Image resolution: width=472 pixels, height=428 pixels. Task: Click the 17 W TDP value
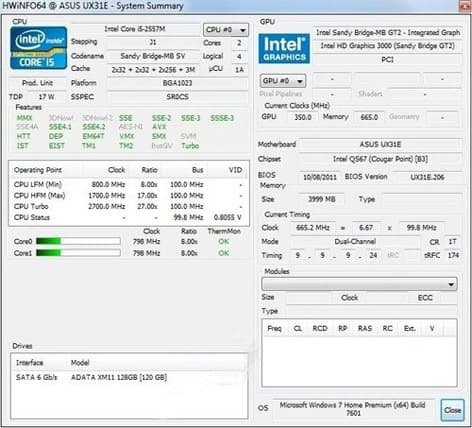click(x=46, y=97)
